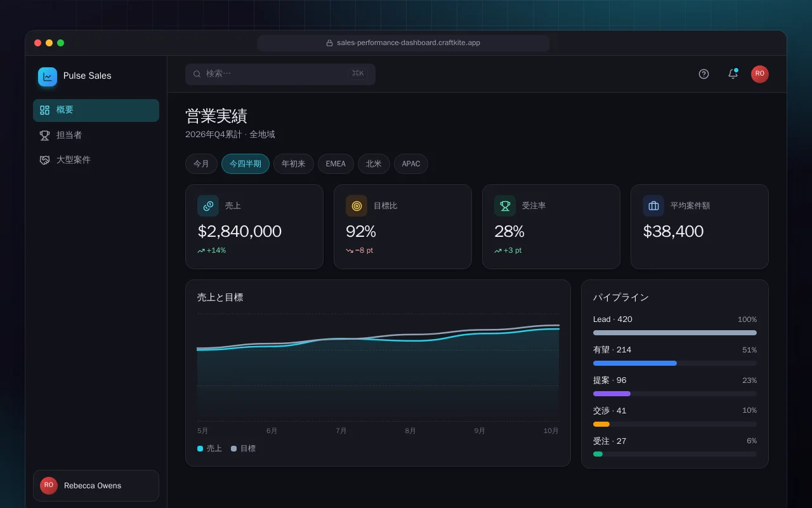Click the 受注率 trophy icon
This screenshot has width=812, height=508.
(505, 206)
